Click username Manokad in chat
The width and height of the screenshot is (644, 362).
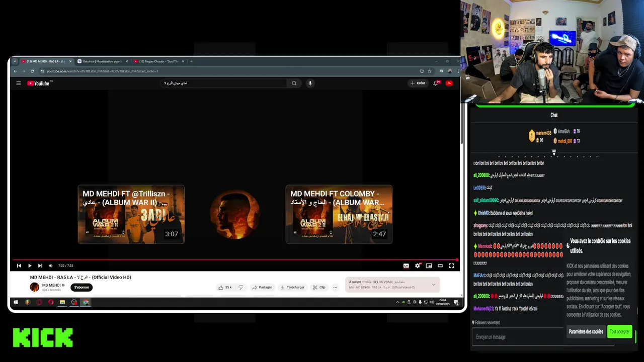(485, 246)
